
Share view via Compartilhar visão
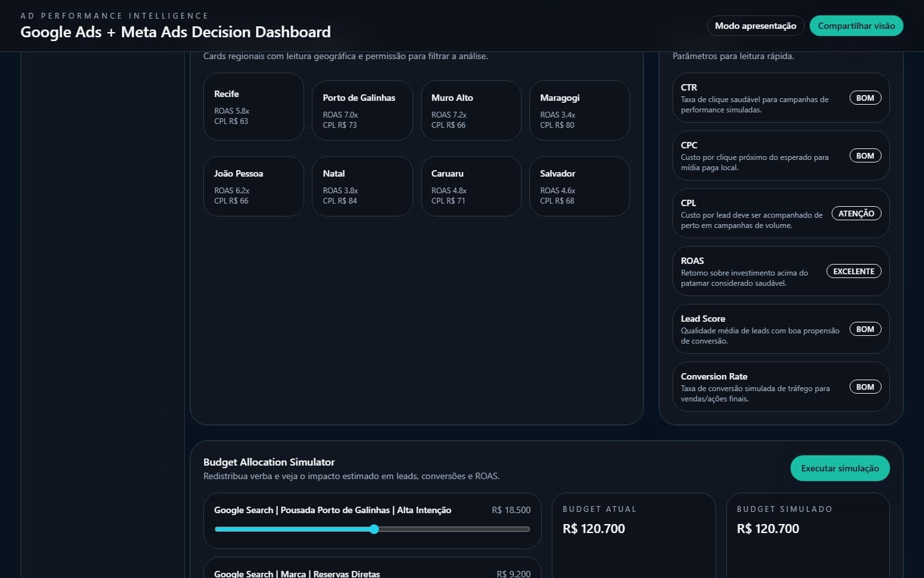pyautogui.click(x=856, y=26)
